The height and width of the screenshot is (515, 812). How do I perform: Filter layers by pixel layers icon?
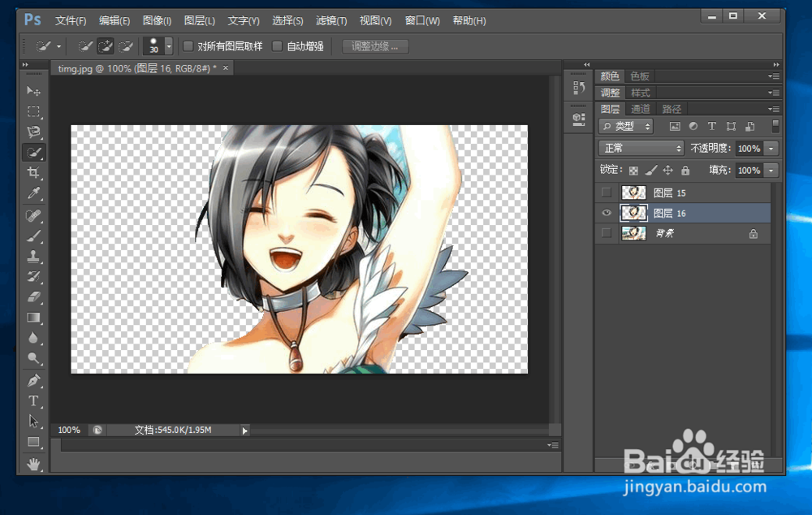click(x=675, y=127)
